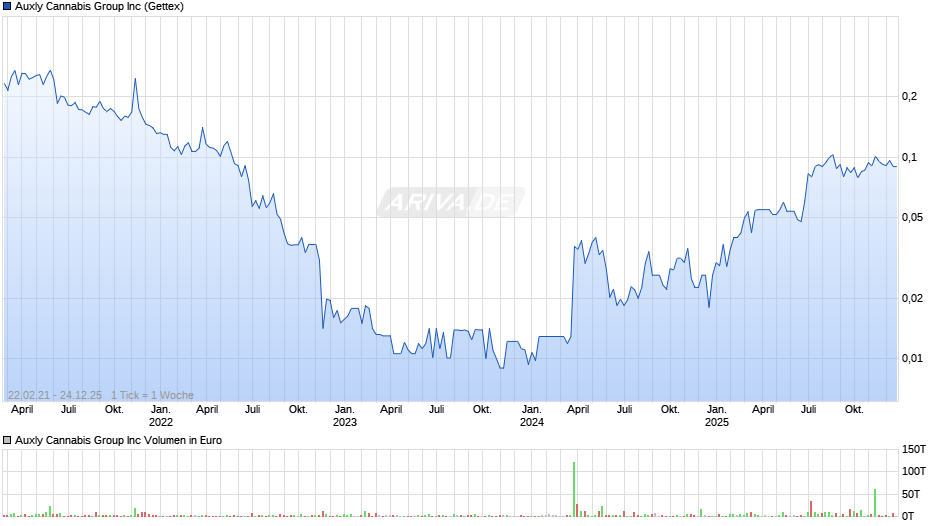The width and height of the screenshot is (940, 526).
Task: Click the 'Jan. 2025' time axis label
Action: point(716,416)
